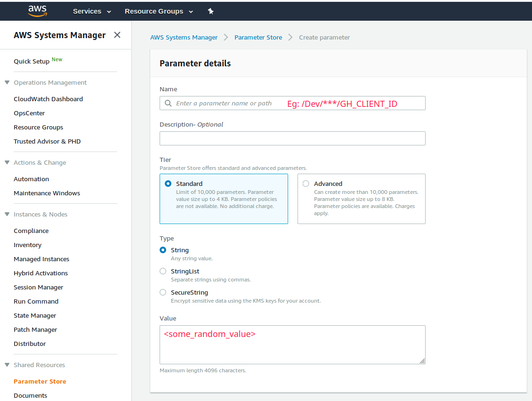Open Parameter Store in the sidebar

pyautogui.click(x=40, y=381)
